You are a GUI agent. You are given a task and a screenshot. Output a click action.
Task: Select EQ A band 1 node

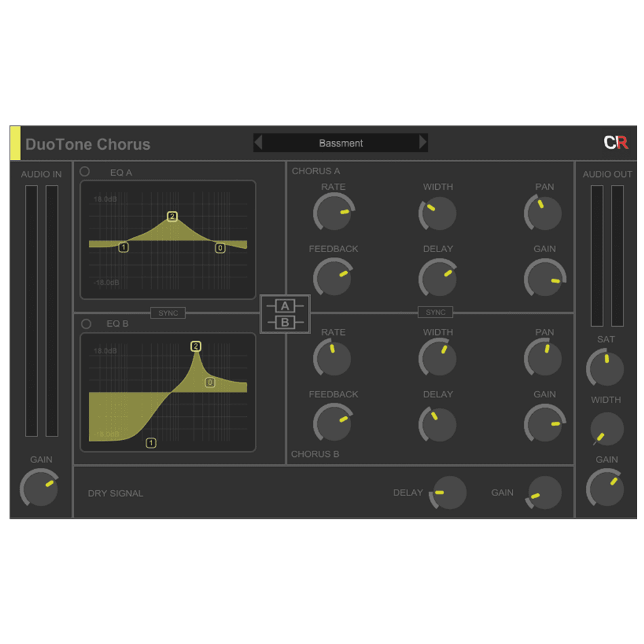(x=123, y=247)
